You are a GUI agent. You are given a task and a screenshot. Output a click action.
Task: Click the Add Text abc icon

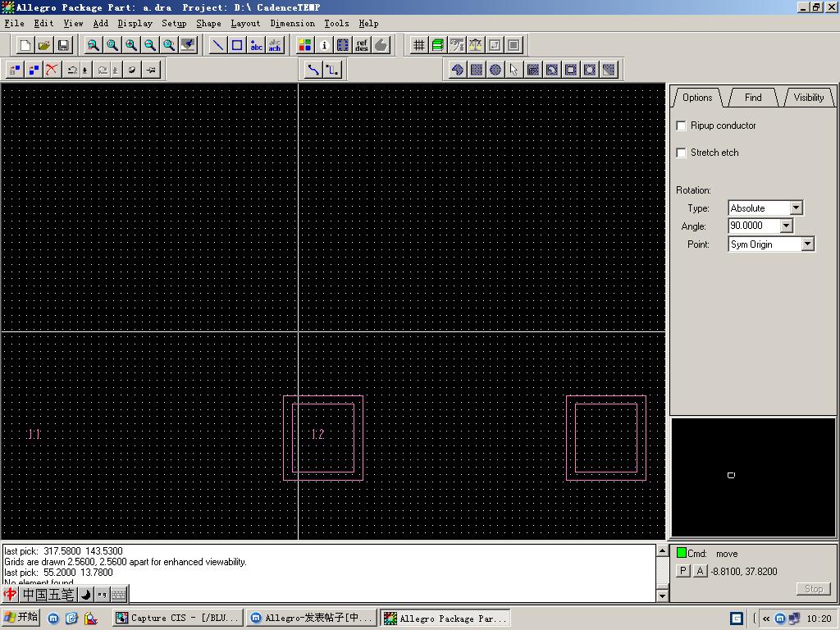[256, 45]
